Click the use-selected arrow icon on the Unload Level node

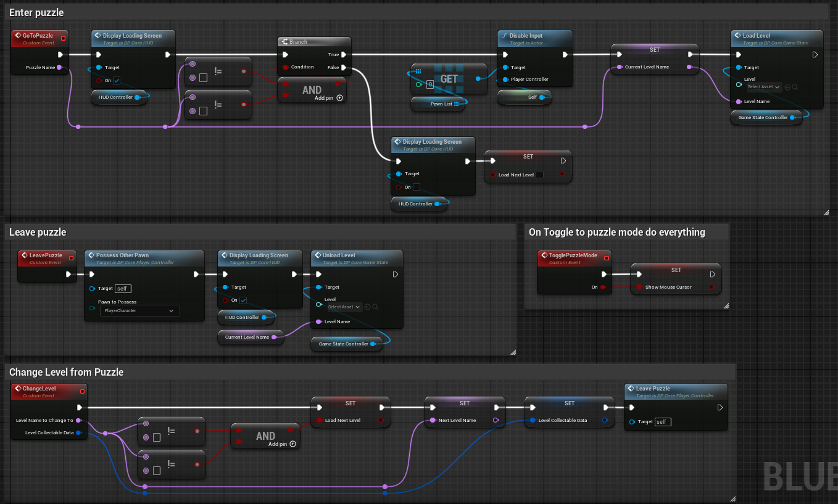click(367, 307)
